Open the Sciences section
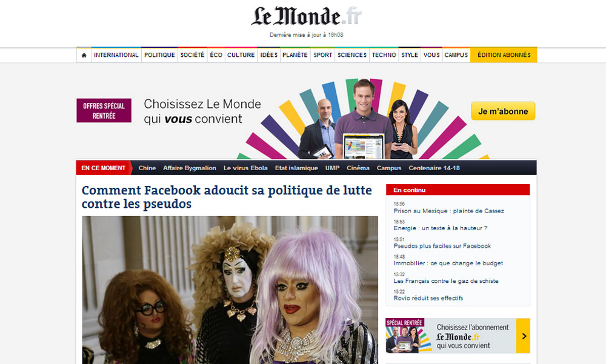Screen dimensions: 606x364 tap(351, 55)
